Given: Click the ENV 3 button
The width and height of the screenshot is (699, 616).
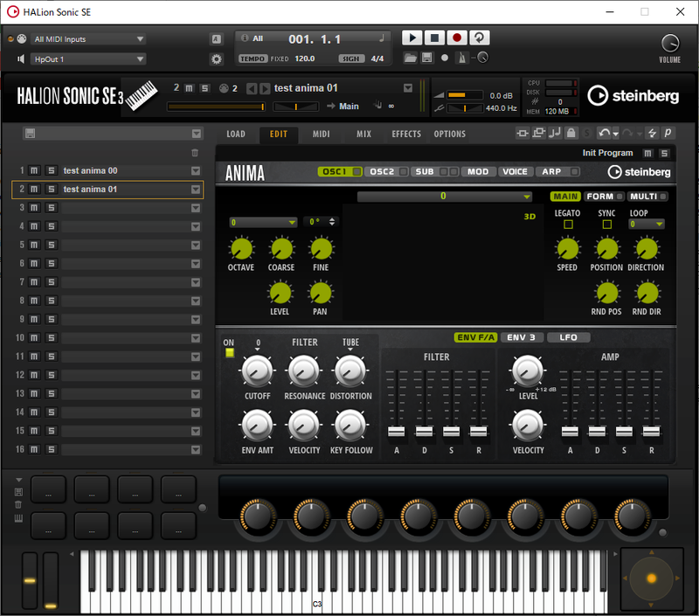Looking at the screenshot, I should click(x=521, y=337).
